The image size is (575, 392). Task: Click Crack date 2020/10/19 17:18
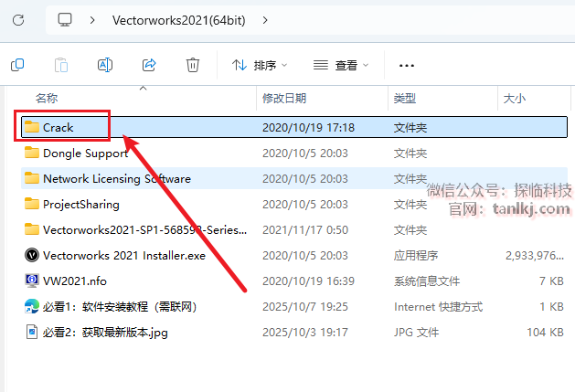pos(308,128)
